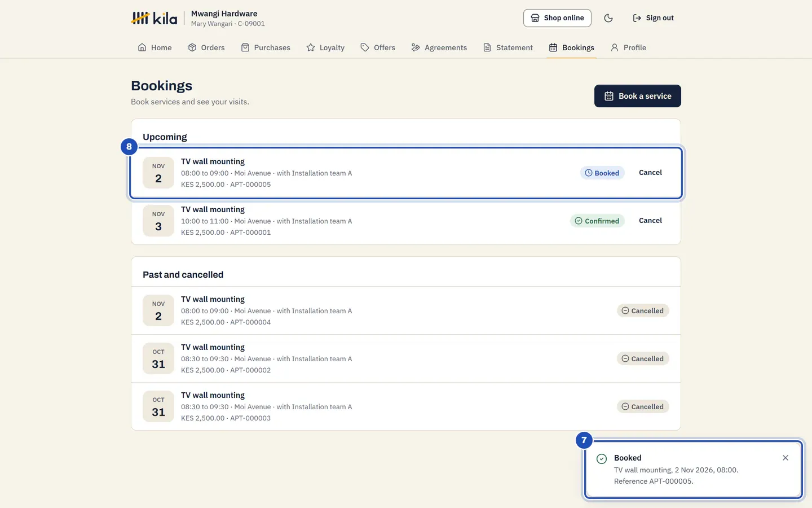This screenshot has width=812, height=508.
Task: Cancel booking APT-000005 on Nov 2
Action: (650, 173)
